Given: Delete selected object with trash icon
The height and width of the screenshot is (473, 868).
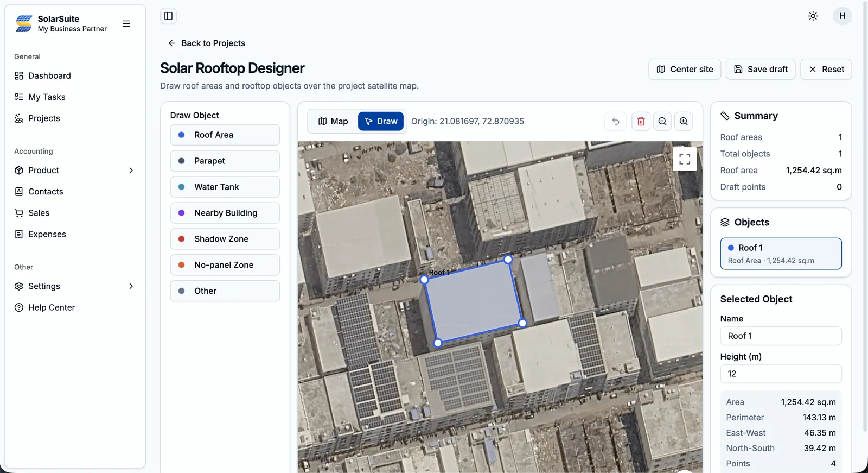Looking at the screenshot, I should (641, 121).
